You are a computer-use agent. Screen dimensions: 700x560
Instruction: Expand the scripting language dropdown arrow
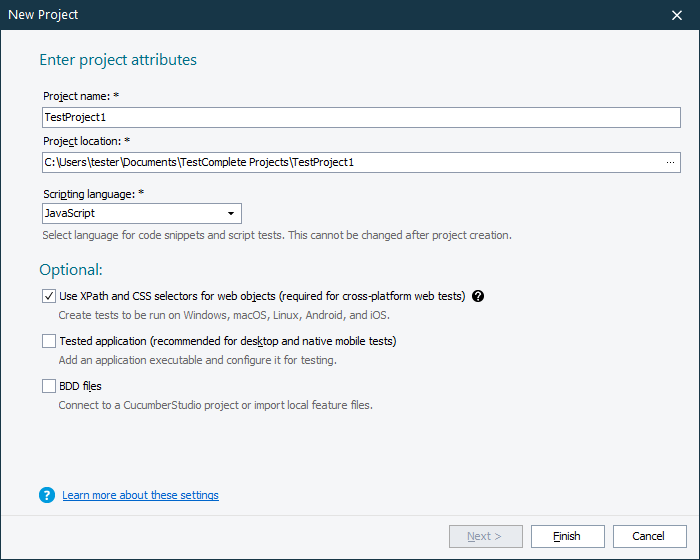click(231, 214)
